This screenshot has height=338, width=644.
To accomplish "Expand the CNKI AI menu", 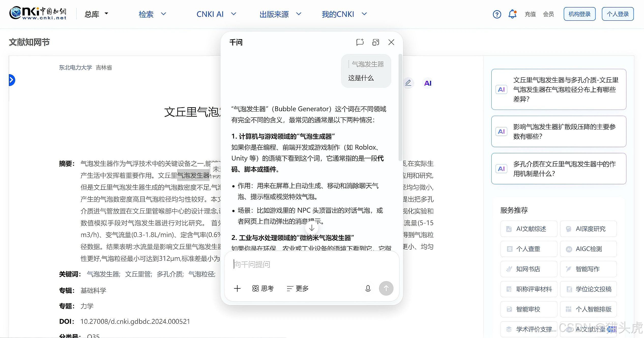I will (x=216, y=14).
